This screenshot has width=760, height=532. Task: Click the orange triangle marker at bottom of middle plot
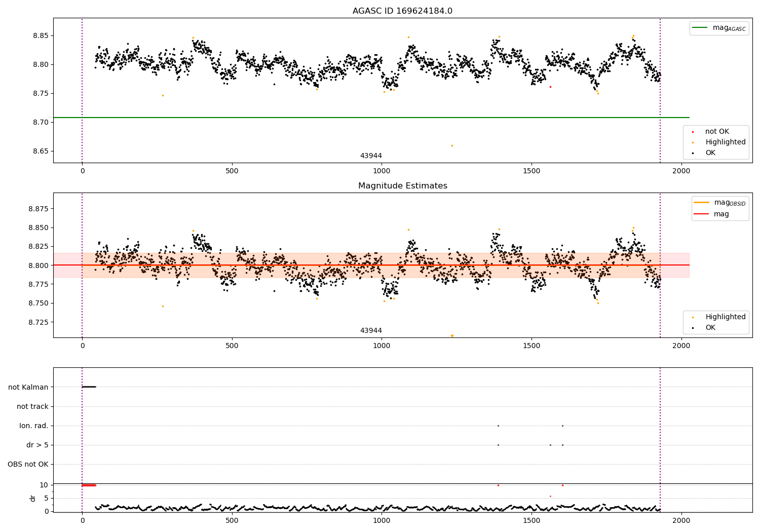(x=452, y=336)
